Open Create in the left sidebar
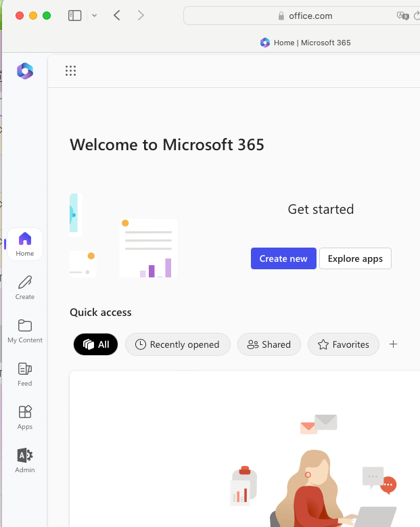This screenshot has width=420, height=527. point(25,288)
